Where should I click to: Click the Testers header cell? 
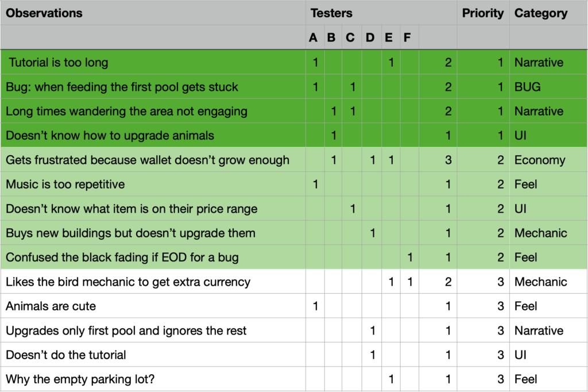[381, 13]
